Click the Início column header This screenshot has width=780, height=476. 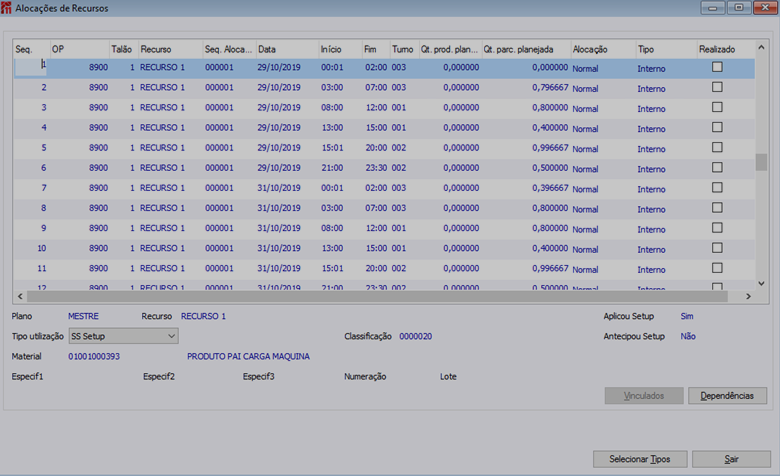coord(340,49)
